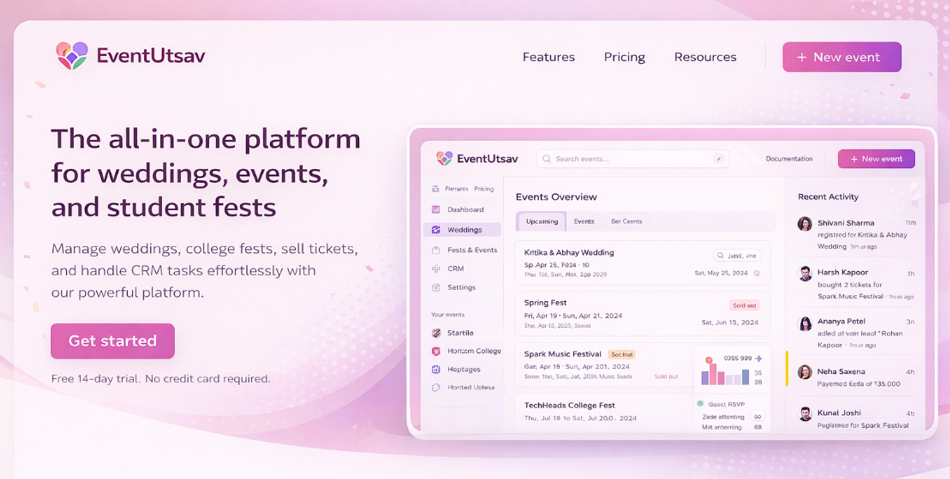Click the Free 14-day trial notice text
The width and height of the screenshot is (950, 479).
[x=161, y=379]
